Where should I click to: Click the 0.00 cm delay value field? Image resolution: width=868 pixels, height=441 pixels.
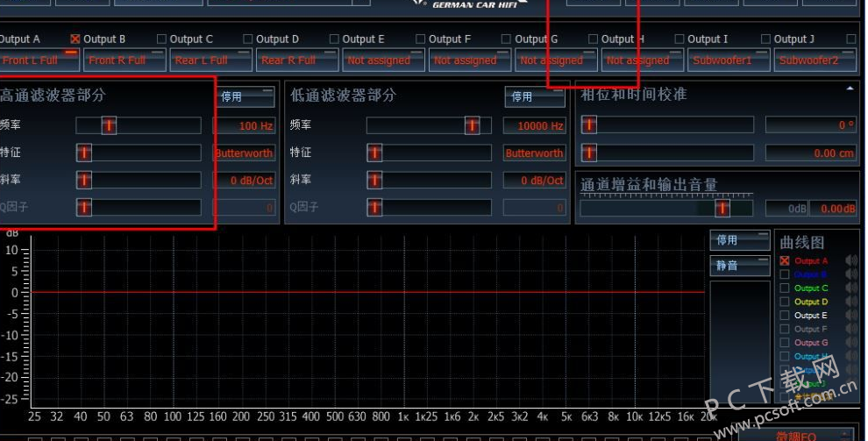[811, 153]
